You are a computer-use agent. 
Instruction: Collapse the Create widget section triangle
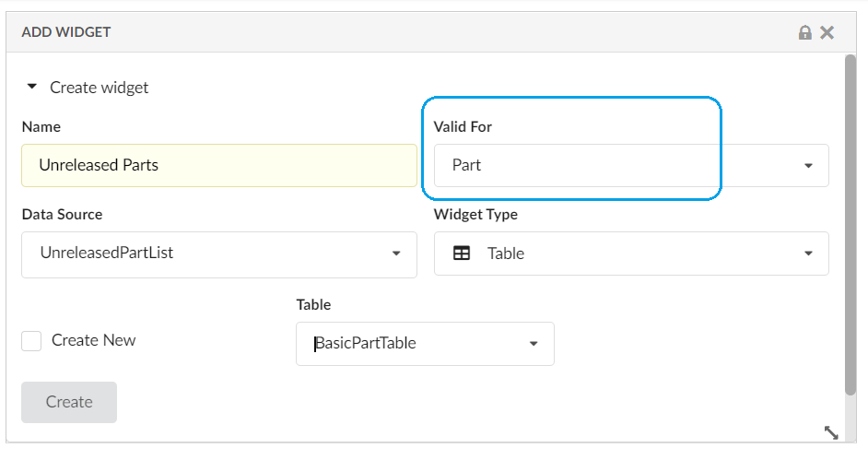[32, 87]
